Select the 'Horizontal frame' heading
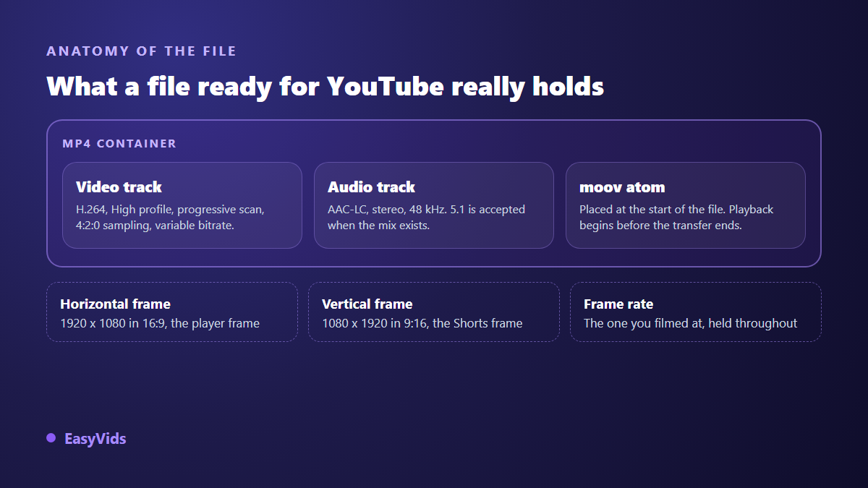Viewport: 868px width, 488px height. coord(115,304)
